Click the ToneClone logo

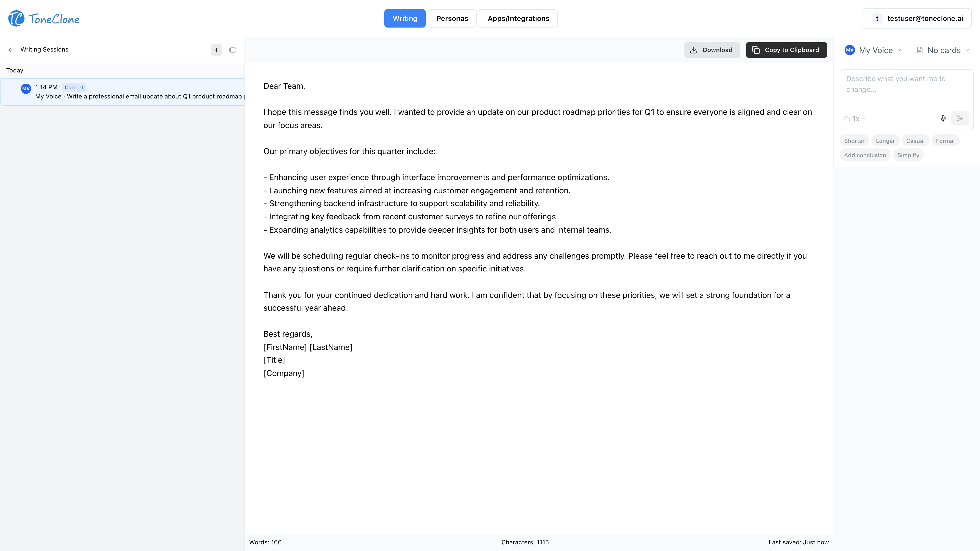click(44, 19)
